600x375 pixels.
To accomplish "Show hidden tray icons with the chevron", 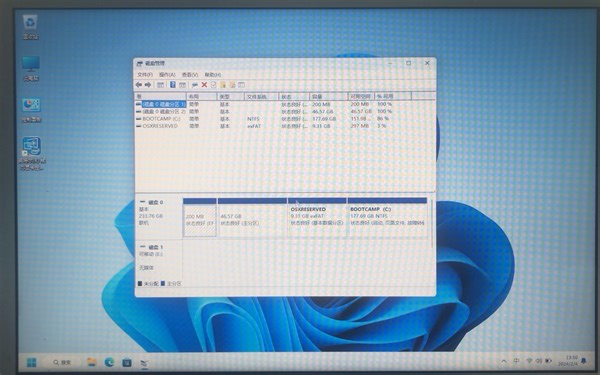I will pyautogui.click(x=504, y=361).
